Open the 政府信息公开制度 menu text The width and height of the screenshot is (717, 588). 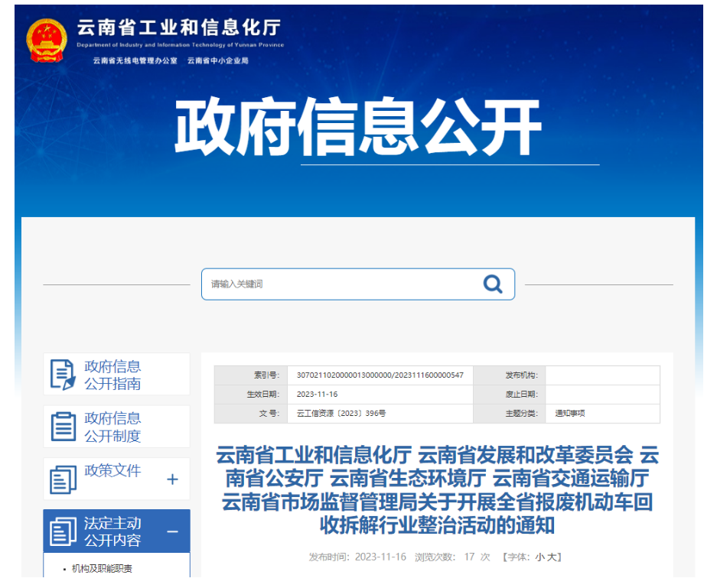112,427
